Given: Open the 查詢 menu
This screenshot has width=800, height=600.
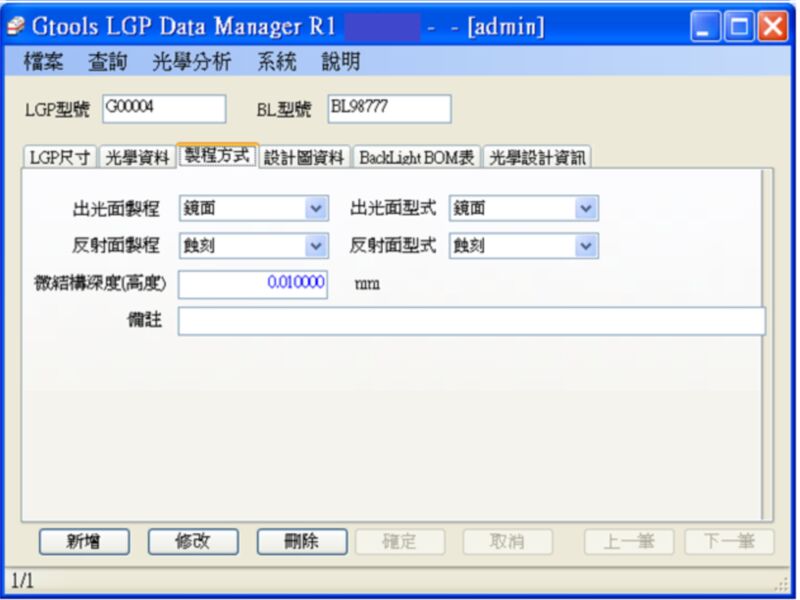Looking at the screenshot, I should point(107,62).
